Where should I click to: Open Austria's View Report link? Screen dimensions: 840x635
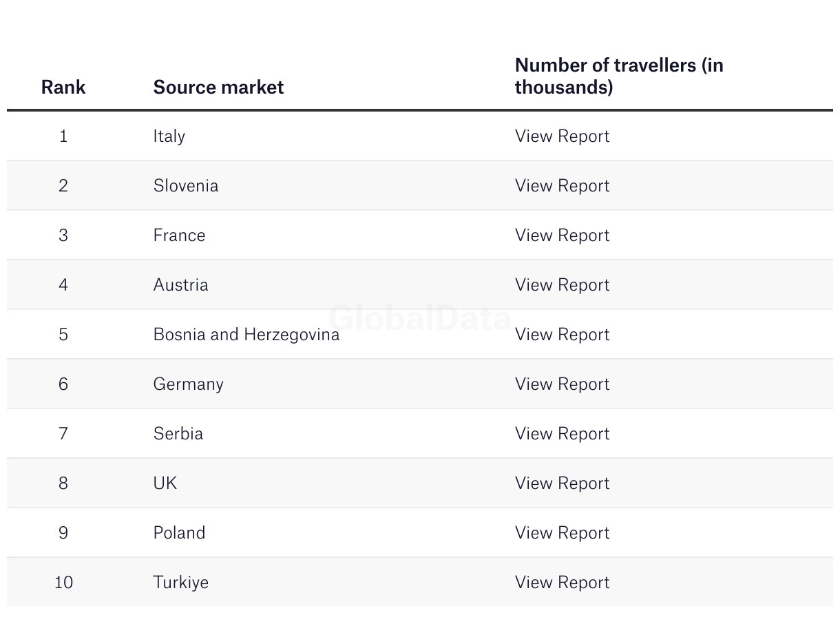click(562, 285)
